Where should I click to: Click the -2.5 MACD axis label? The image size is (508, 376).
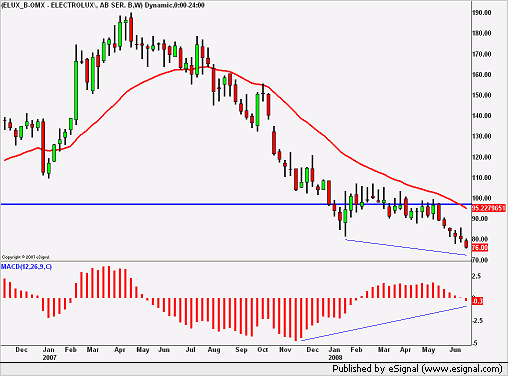pos(477,321)
